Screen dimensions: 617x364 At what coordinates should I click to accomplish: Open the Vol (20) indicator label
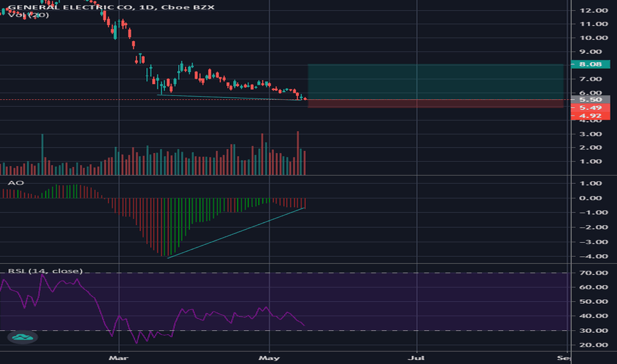click(28, 15)
